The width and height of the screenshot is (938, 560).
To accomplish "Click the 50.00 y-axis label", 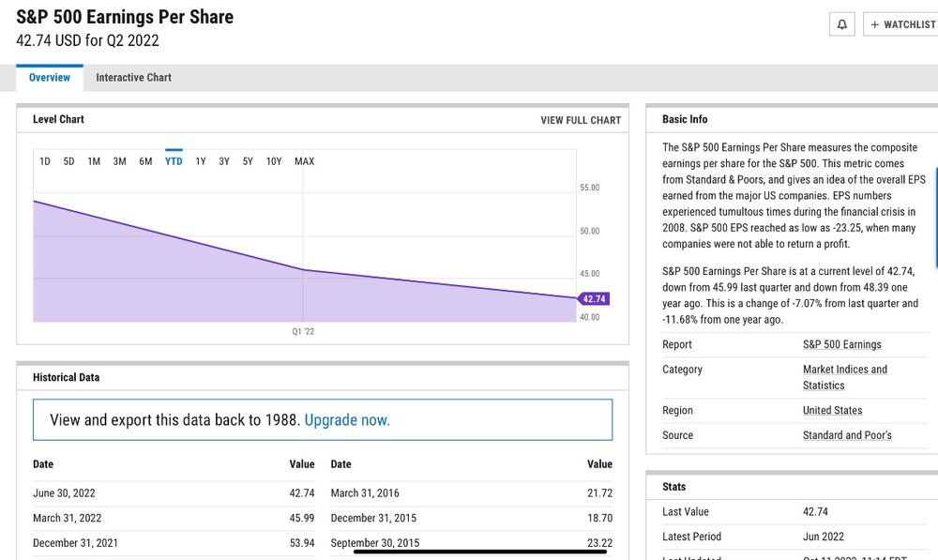I will (x=589, y=231).
